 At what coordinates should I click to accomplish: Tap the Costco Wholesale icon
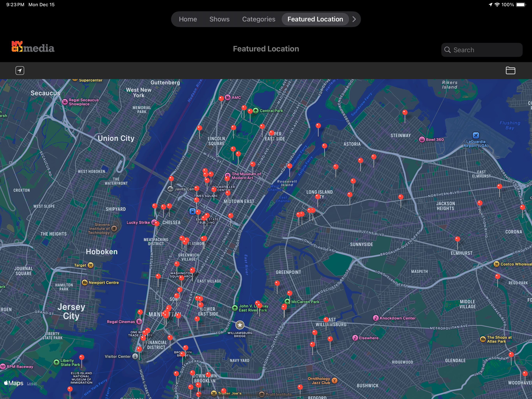[496, 264]
